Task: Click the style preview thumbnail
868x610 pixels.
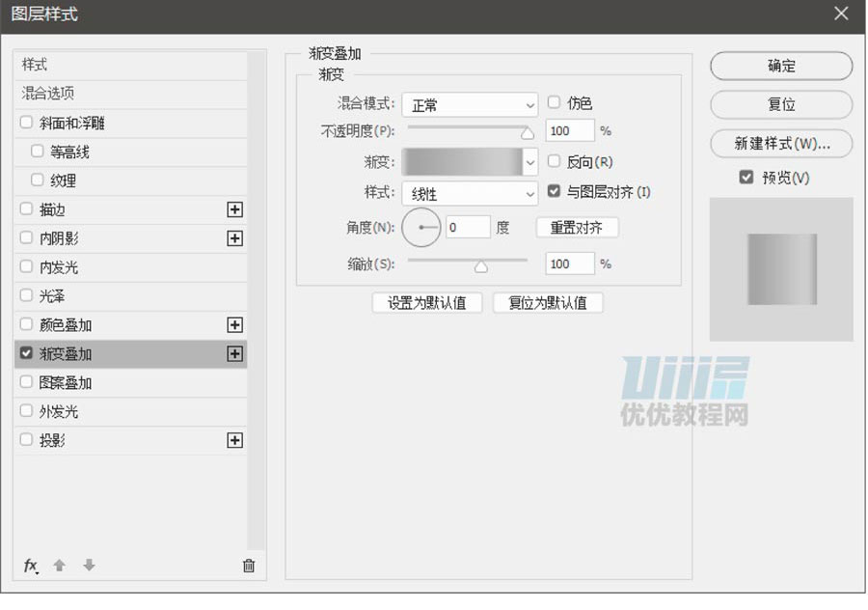Action: 781,269
